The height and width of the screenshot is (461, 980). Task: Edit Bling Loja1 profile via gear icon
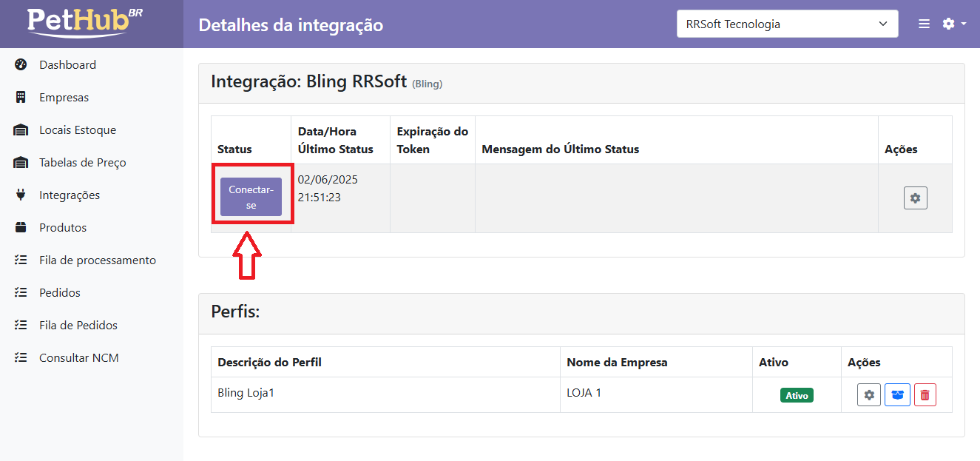869,395
